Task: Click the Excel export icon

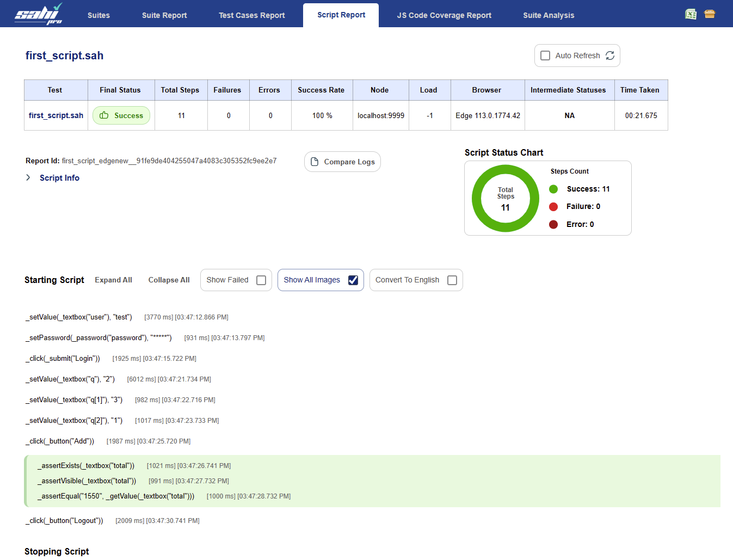Action: click(x=691, y=14)
